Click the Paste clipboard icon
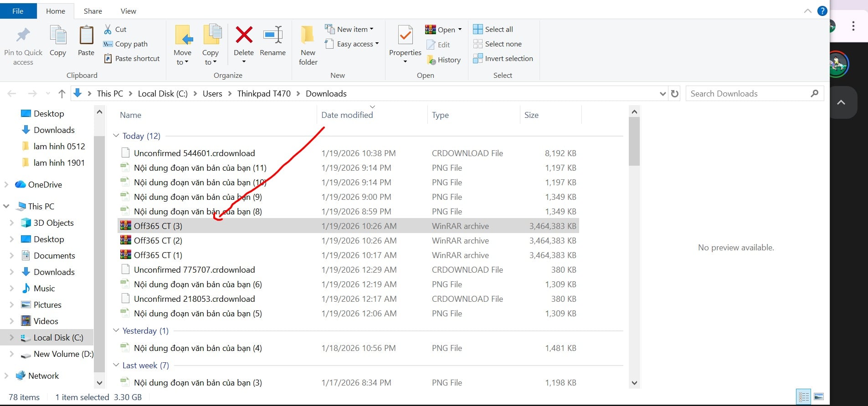This screenshot has height=406, width=868. coord(86,36)
